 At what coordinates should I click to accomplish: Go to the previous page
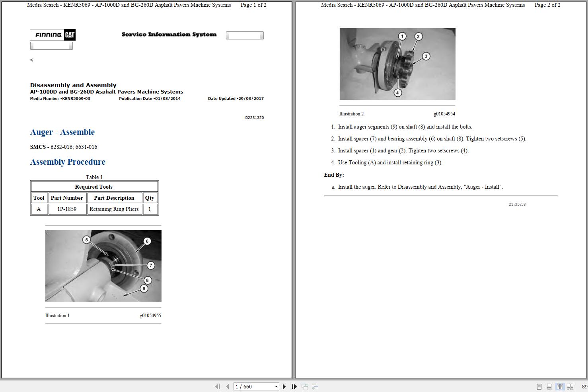point(227,386)
